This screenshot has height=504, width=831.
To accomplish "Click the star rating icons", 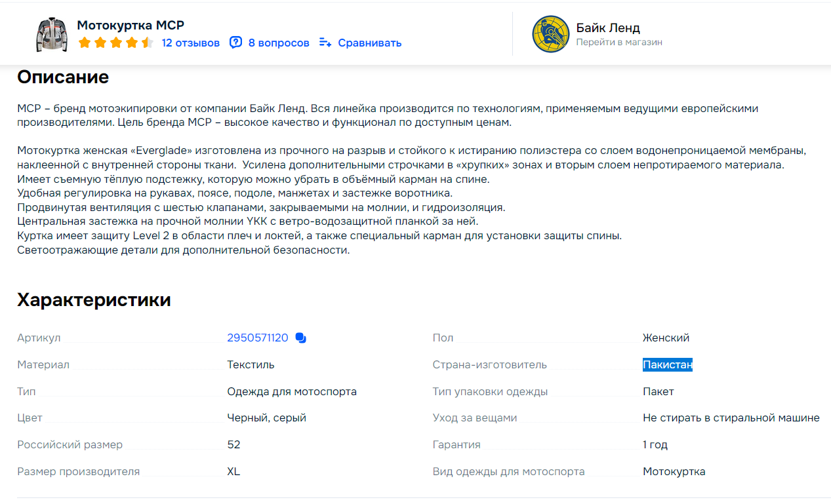I will [x=115, y=43].
